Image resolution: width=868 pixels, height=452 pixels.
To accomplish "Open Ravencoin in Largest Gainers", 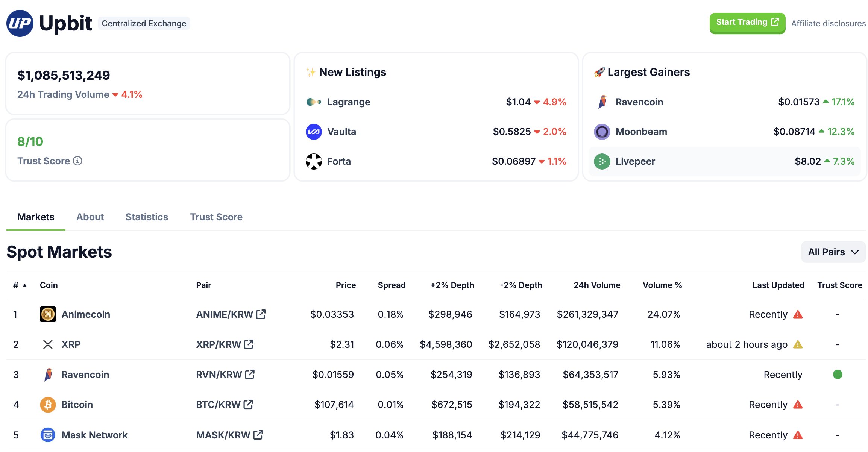I will [639, 102].
